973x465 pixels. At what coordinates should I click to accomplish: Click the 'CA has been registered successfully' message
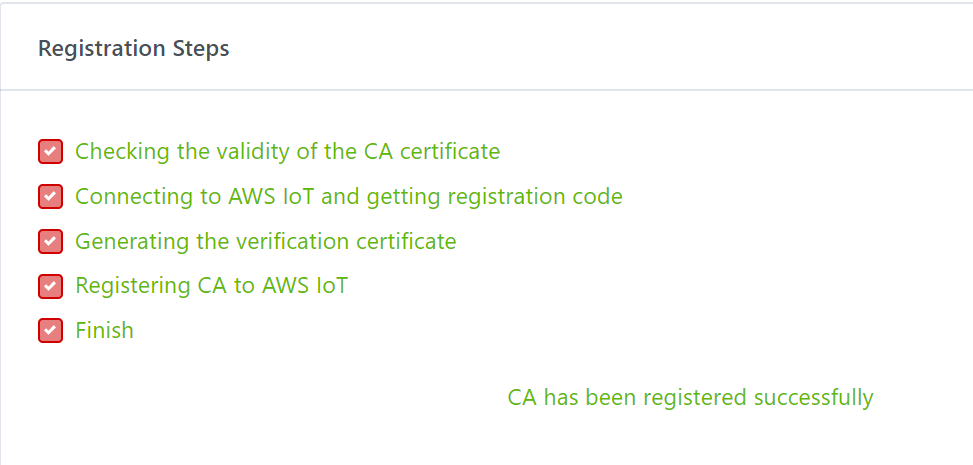pyautogui.click(x=690, y=398)
